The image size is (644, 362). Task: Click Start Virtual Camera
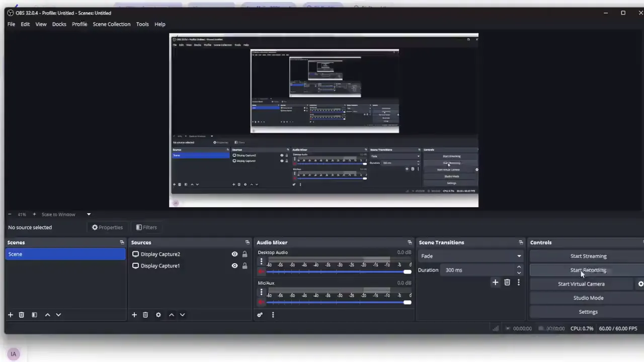(x=581, y=284)
